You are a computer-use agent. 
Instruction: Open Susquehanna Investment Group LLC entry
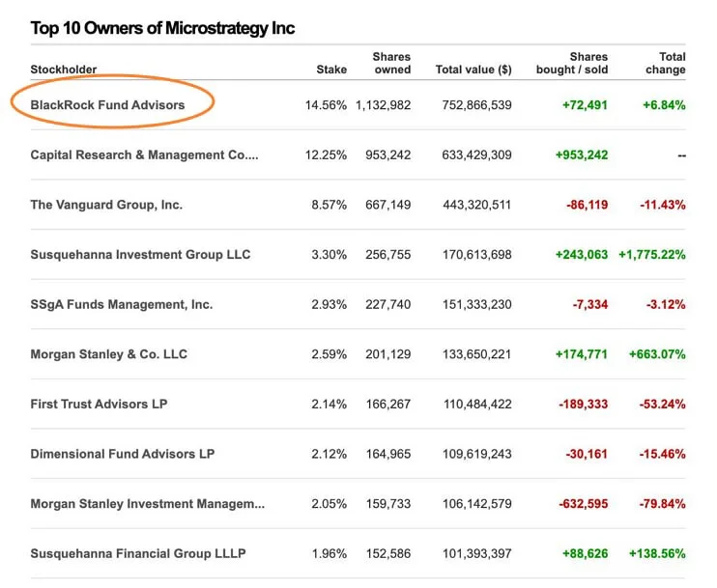pos(140,255)
